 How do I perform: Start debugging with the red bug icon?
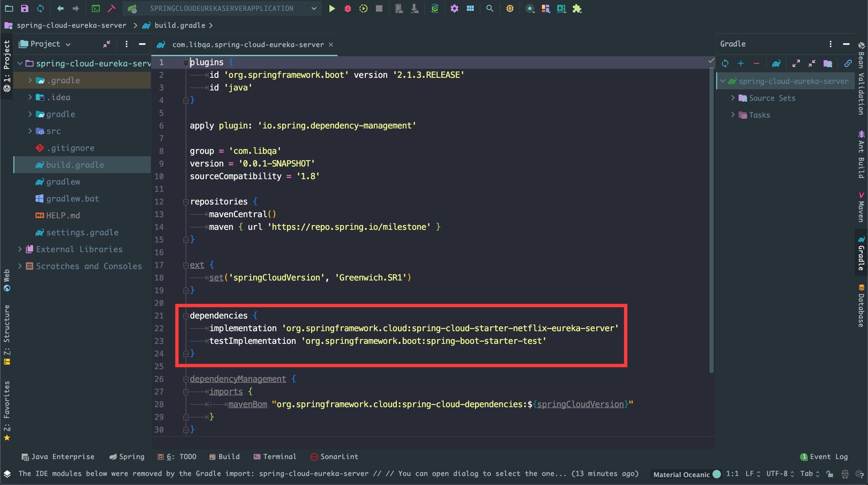(348, 8)
